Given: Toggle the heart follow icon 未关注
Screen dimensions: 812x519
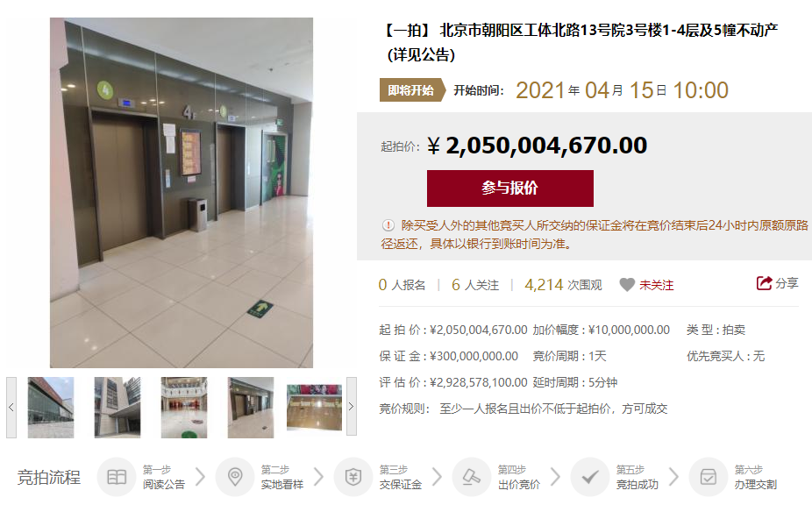Looking at the screenshot, I should click(627, 285).
